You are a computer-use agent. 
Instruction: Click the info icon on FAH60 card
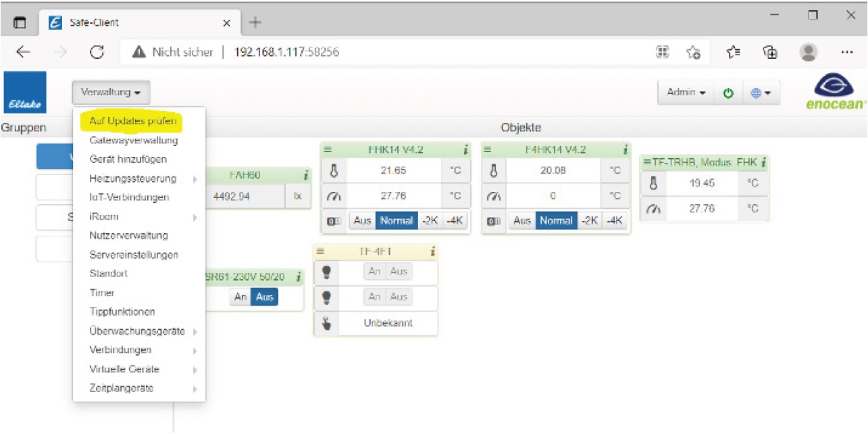306,176
